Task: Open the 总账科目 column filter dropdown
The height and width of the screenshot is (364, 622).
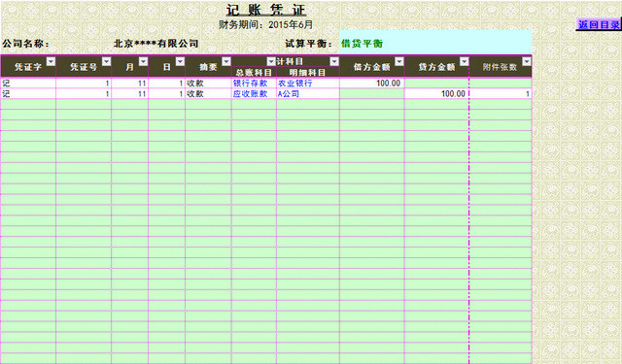Action: coord(271,61)
